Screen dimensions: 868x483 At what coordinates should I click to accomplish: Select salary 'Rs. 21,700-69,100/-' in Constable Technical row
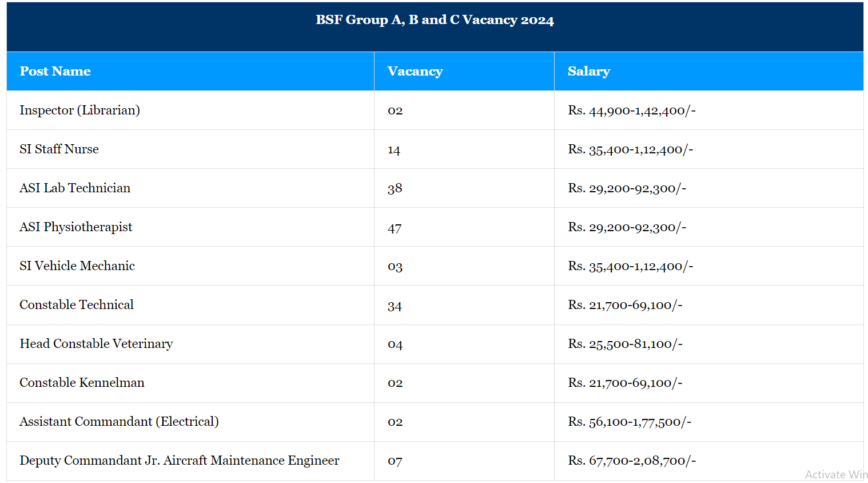coord(625,305)
